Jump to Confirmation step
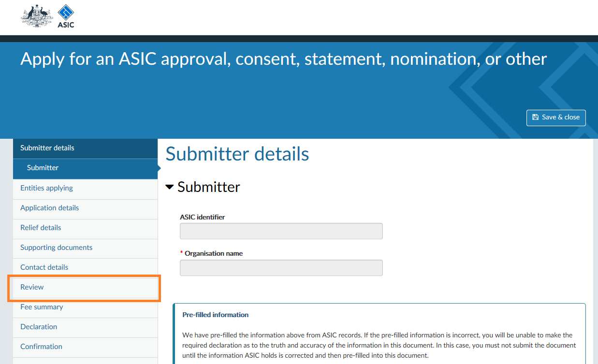Screen dimensions: 598x364 85,347
